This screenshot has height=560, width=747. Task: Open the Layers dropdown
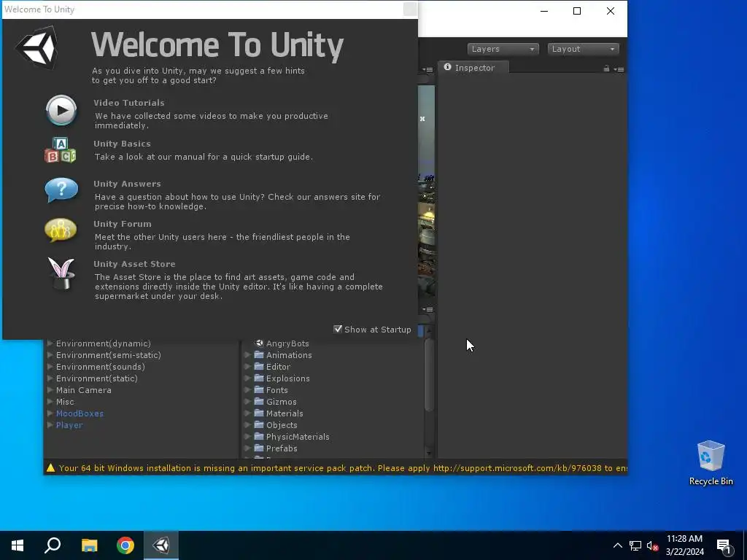point(503,49)
